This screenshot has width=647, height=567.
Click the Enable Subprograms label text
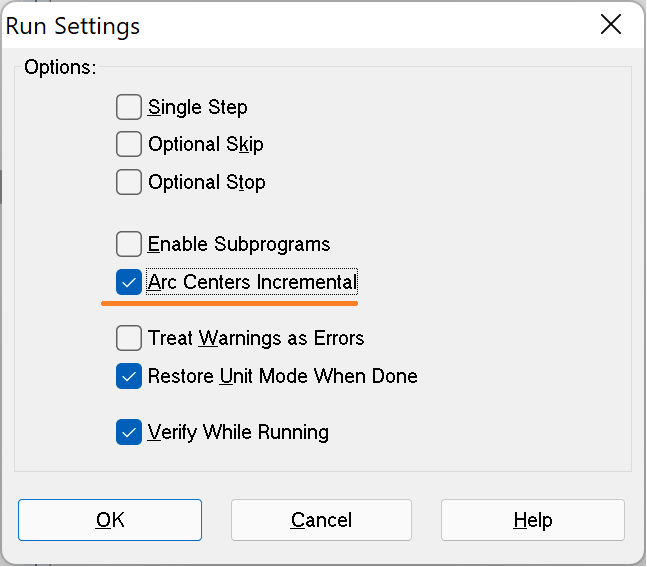(239, 244)
